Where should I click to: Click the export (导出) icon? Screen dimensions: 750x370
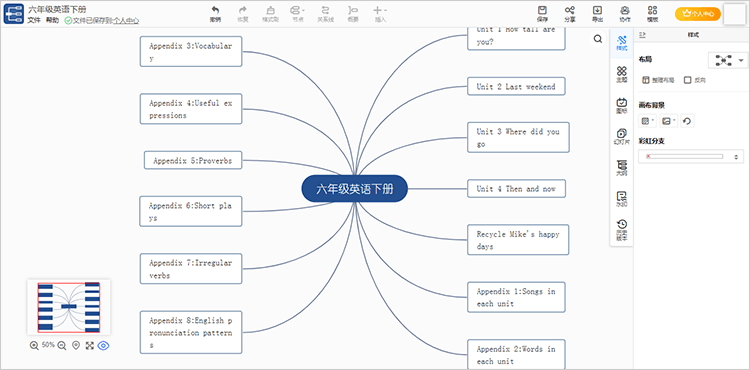597,10
